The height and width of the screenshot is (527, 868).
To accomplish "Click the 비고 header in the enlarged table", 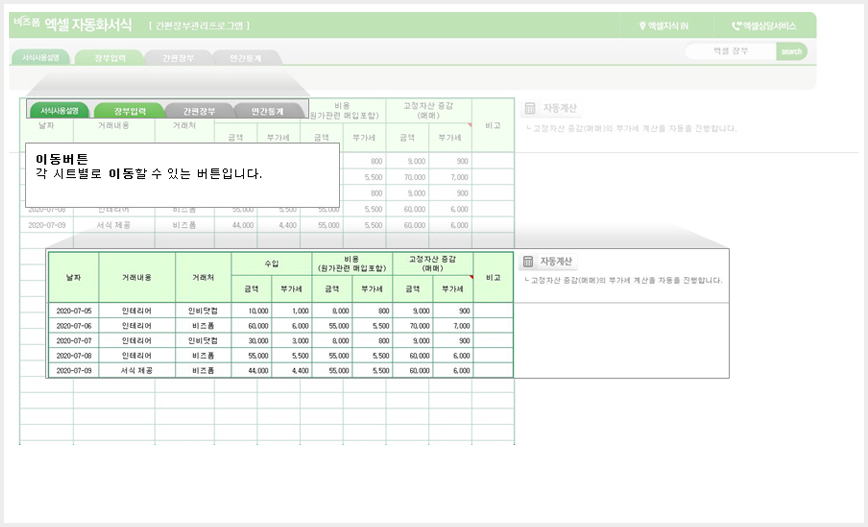I will (493, 277).
